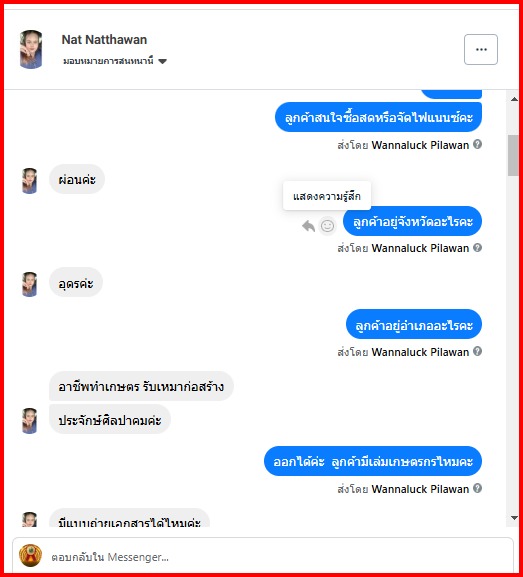Click sender name under ลูกค้าอยู่อำเภออะไรคะ message

pyautogui.click(x=420, y=352)
